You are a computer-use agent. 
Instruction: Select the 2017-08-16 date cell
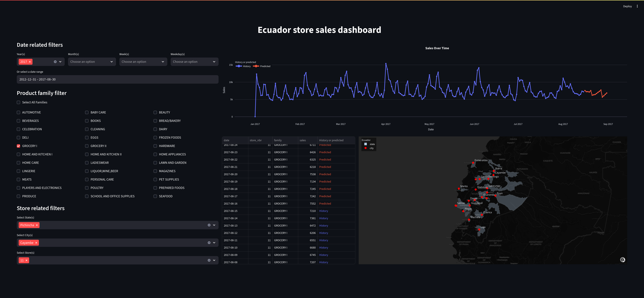click(235, 204)
